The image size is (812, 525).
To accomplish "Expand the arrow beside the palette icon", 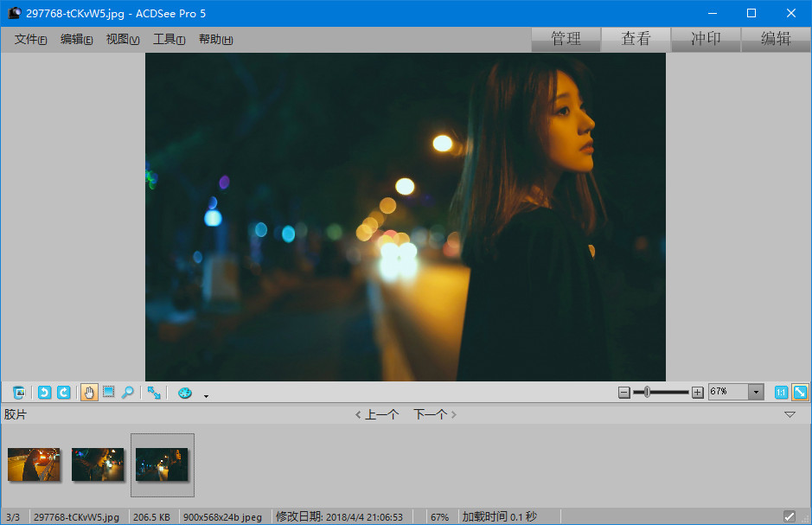I will click(206, 396).
